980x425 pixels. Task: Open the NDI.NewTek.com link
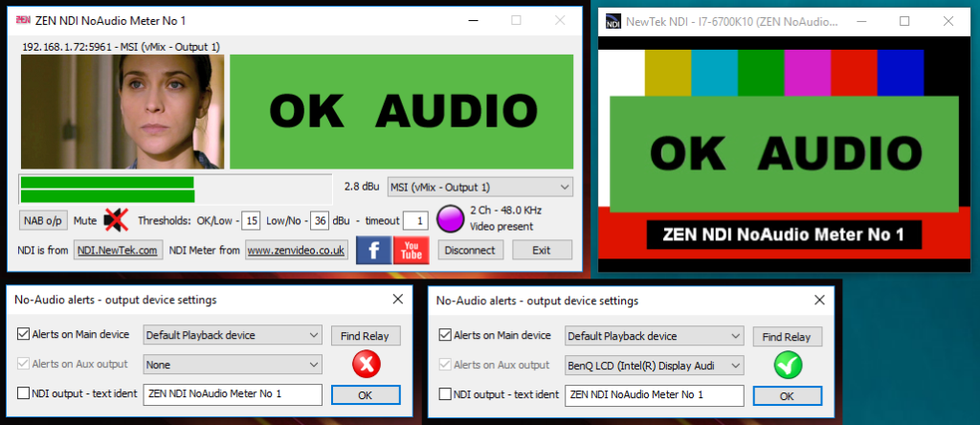119,250
